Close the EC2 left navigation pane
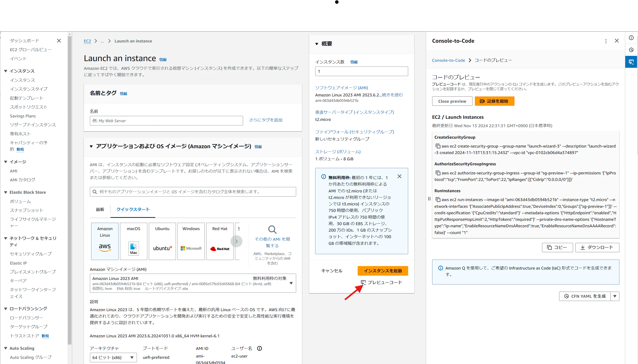Image resolution: width=638 pixels, height=364 pixels. coord(59,41)
